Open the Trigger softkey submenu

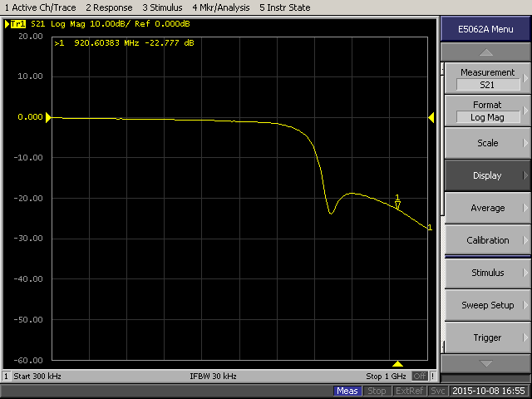pyautogui.click(x=487, y=337)
